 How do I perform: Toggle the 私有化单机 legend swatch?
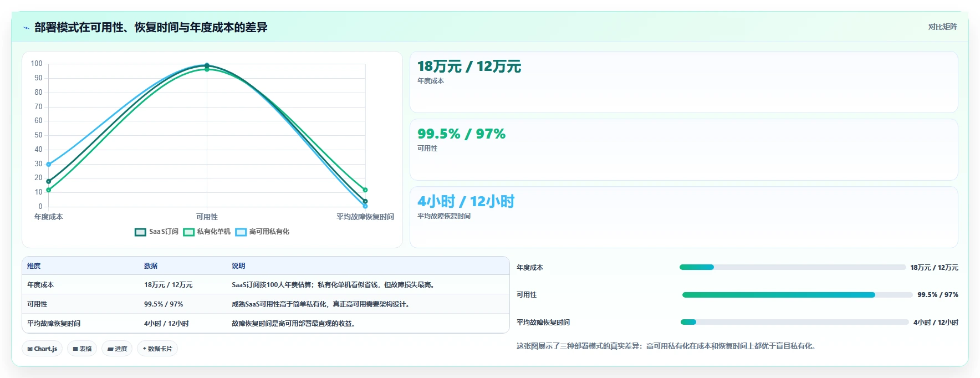click(188, 232)
